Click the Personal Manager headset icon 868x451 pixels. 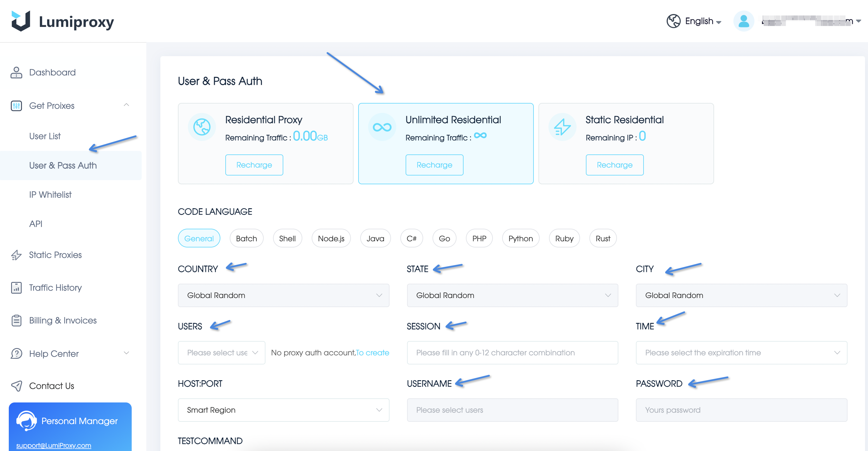click(26, 421)
